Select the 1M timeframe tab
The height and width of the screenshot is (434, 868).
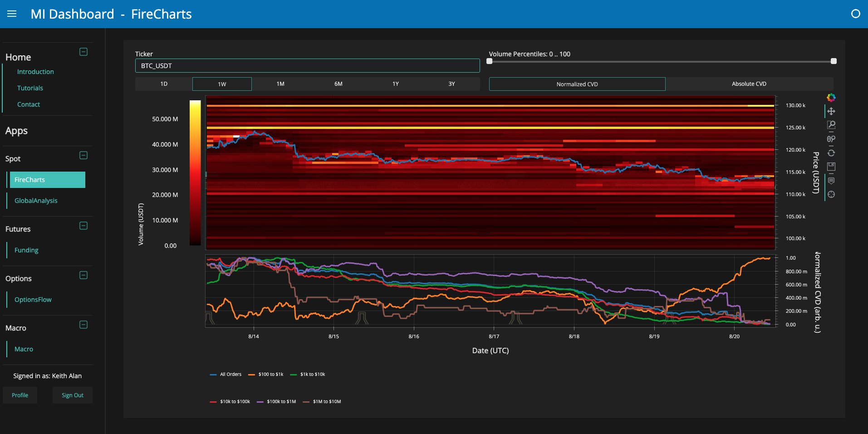pos(280,84)
